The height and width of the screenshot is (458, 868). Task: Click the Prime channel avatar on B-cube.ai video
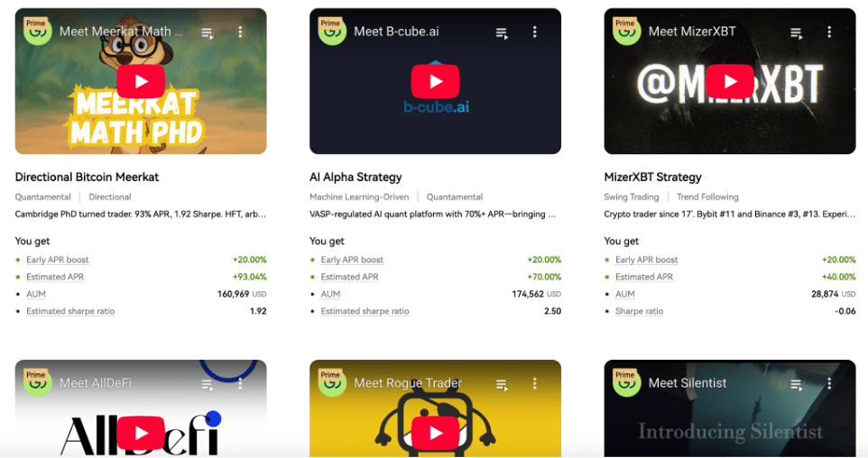click(x=332, y=31)
